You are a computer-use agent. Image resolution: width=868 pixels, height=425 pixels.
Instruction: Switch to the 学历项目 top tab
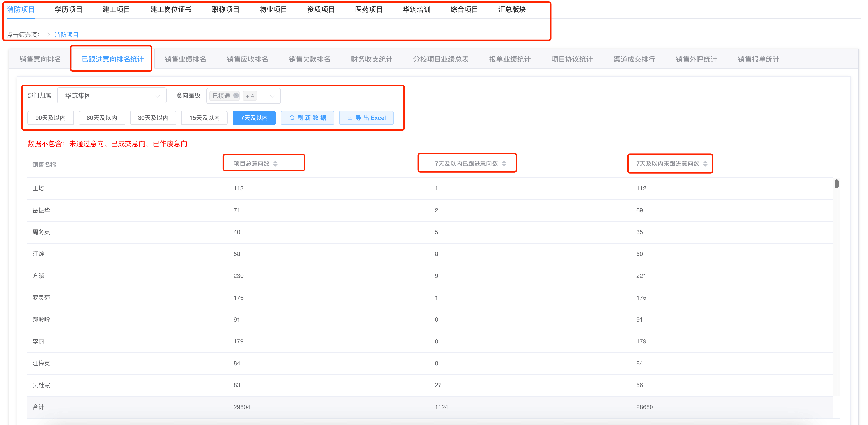point(68,9)
